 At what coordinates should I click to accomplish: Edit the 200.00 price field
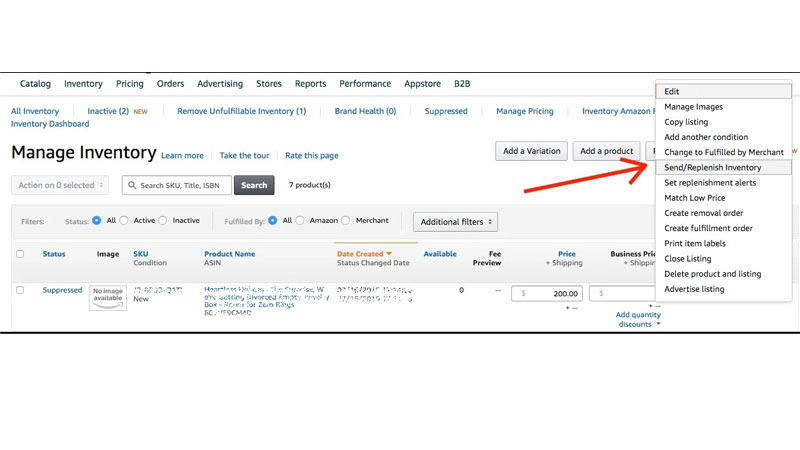click(547, 293)
